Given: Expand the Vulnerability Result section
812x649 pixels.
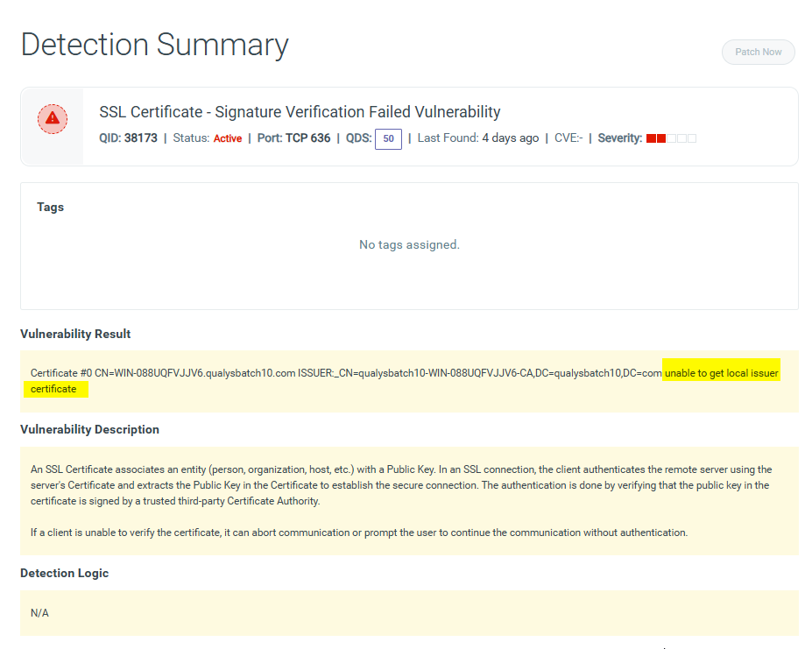Looking at the screenshot, I should click(75, 334).
